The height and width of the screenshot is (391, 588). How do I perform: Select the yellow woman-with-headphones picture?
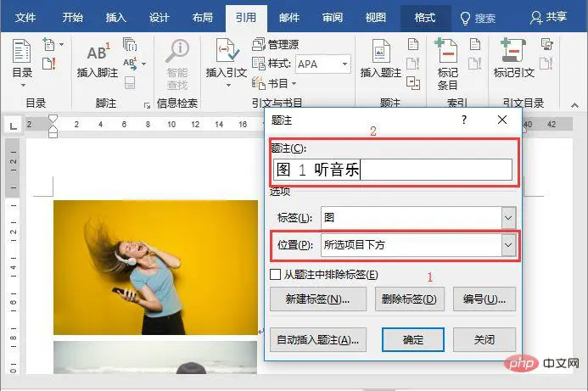[155, 267]
